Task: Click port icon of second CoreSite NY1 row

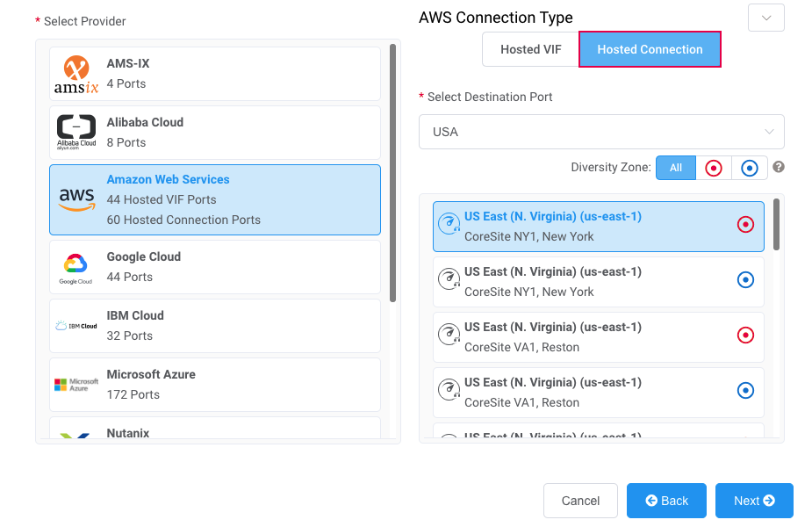Action: [x=449, y=279]
